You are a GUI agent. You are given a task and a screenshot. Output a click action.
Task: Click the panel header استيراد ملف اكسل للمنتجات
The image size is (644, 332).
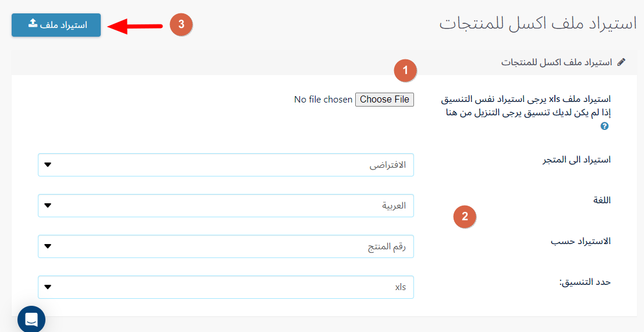(x=557, y=62)
